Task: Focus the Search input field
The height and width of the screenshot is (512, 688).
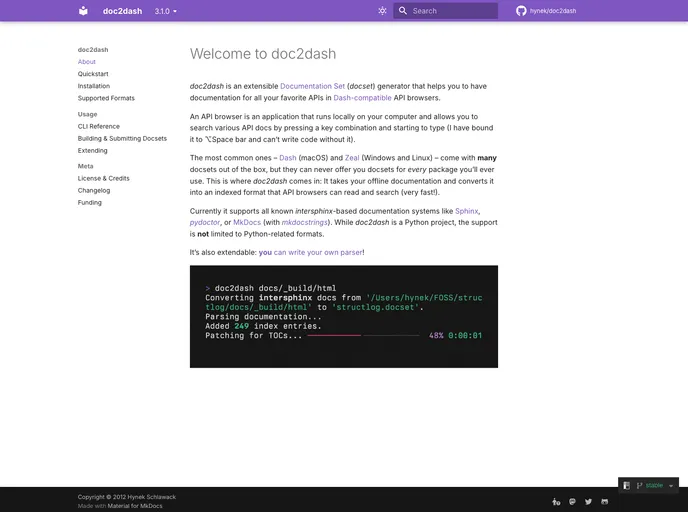Action: click(445, 11)
